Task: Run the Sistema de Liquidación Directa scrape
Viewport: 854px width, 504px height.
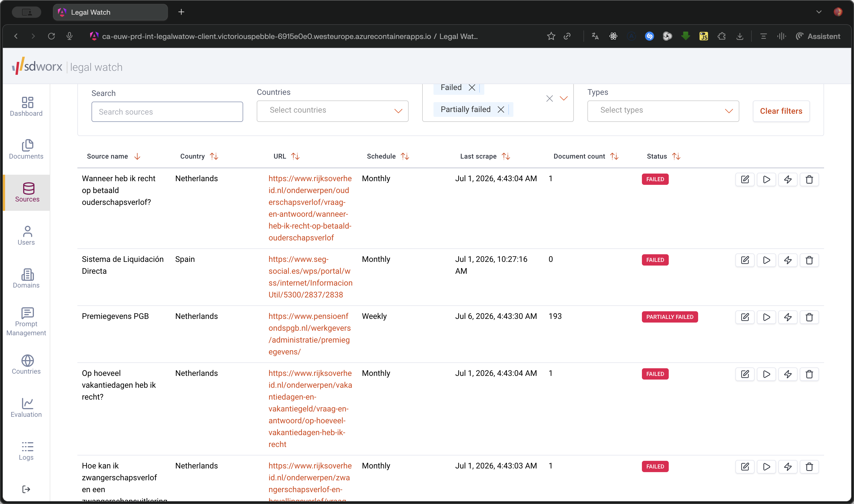Action: [766, 260]
